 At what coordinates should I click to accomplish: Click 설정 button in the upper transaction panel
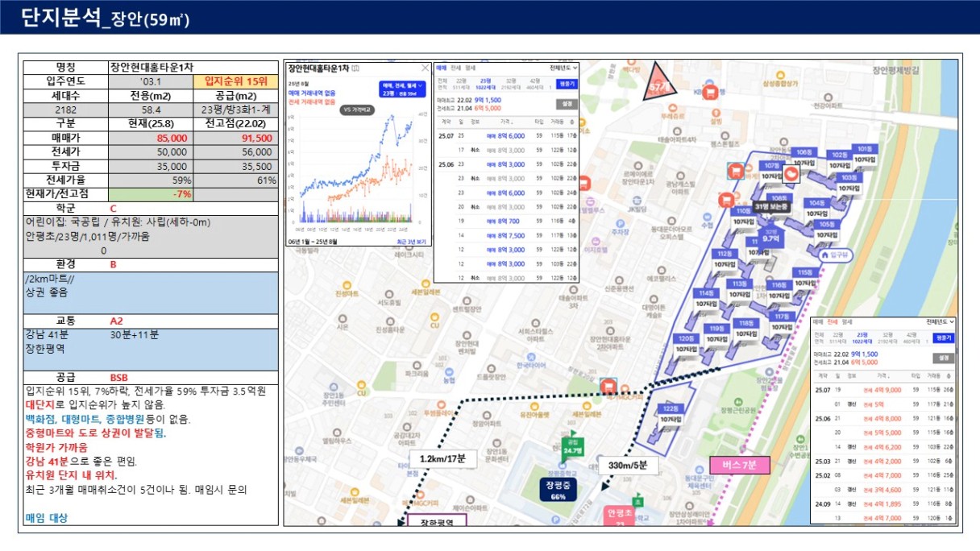(567, 104)
